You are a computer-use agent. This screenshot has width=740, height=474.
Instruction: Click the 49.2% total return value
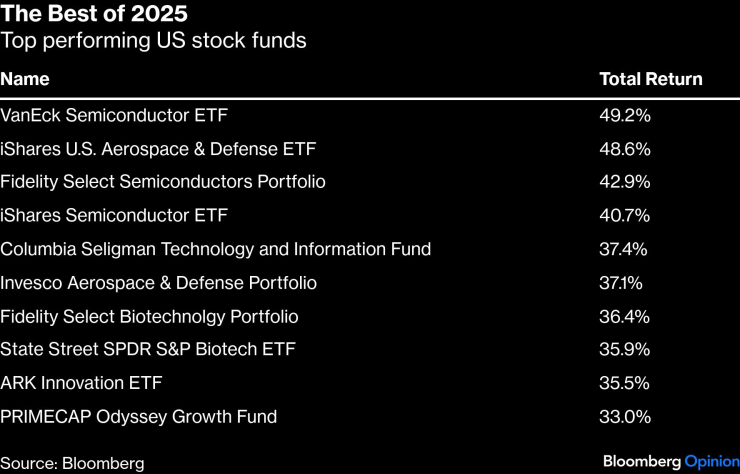click(624, 116)
